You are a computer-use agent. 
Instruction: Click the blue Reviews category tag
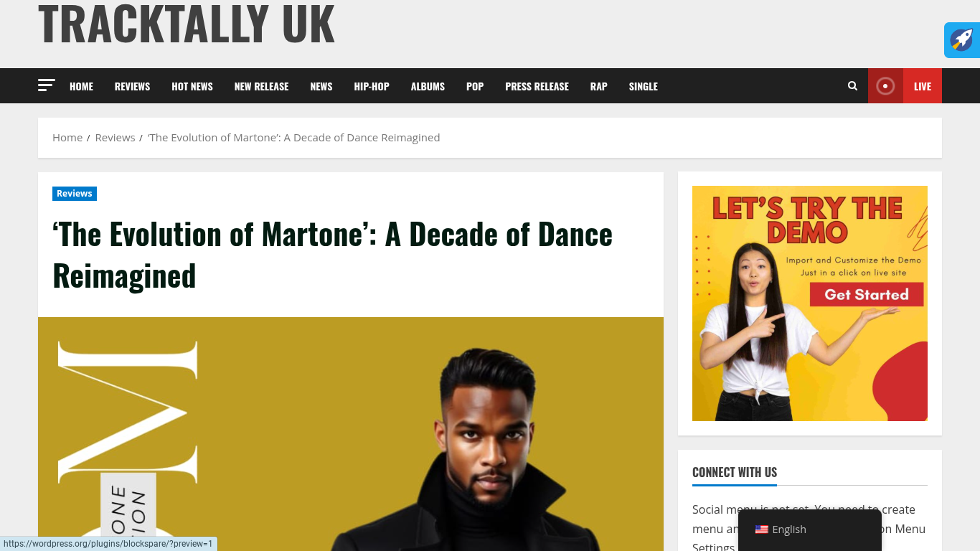[75, 194]
